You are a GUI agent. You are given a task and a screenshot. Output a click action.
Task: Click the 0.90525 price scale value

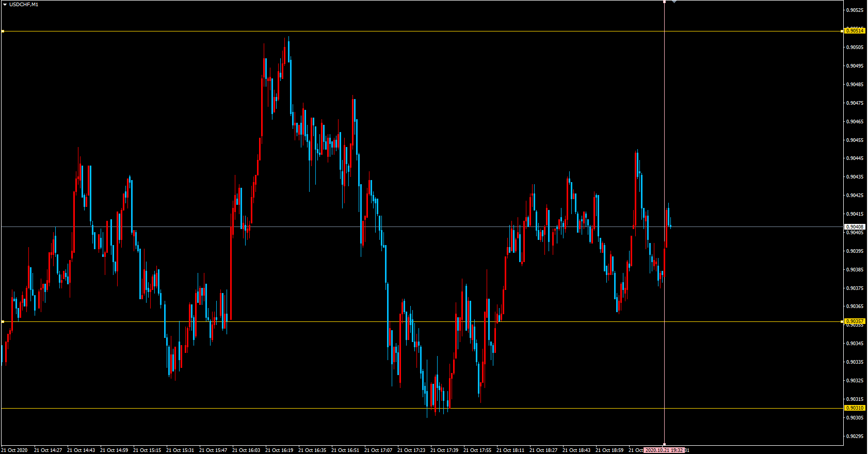click(855, 10)
